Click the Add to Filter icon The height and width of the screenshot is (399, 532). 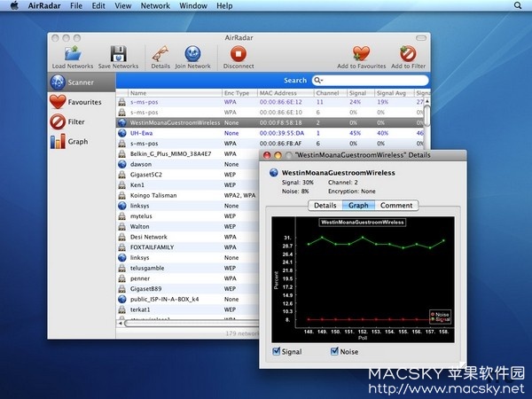(x=408, y=53)
